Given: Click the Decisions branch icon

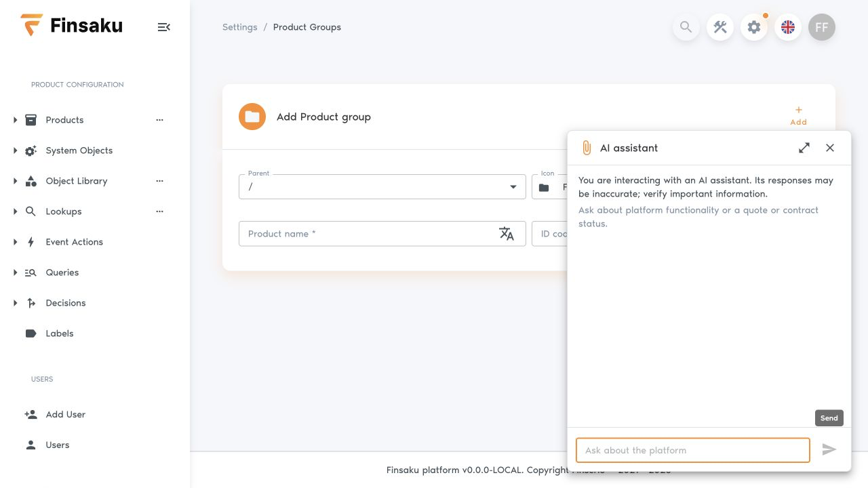Looking at the screenshot, I should tap(31, 303).
